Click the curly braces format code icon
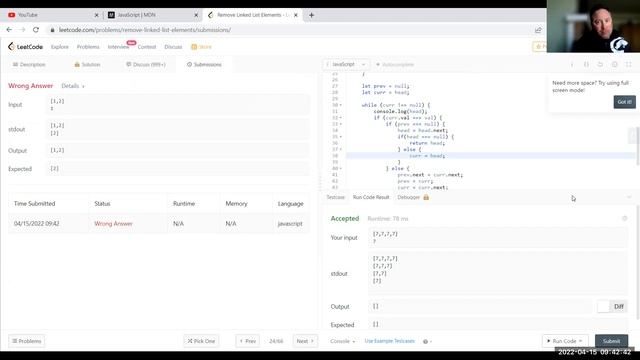Image resolution: width=640 pixels, height=360 pixels. [586, 64]
